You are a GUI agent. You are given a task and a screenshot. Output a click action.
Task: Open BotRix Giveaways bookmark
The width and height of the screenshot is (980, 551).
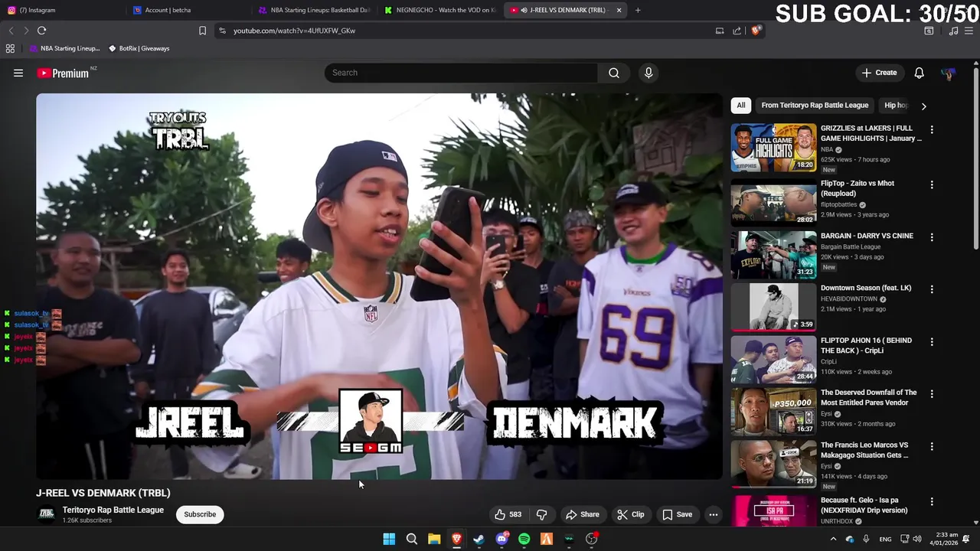[139, 48]
